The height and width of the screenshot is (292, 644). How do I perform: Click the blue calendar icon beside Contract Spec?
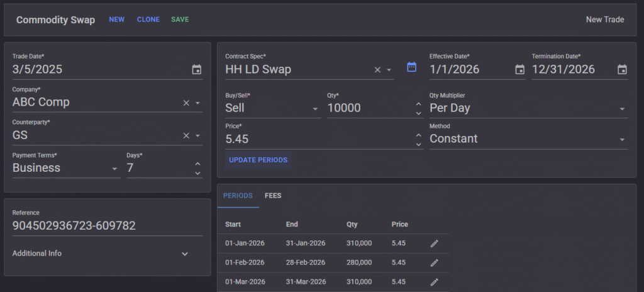tap(412, 67)
